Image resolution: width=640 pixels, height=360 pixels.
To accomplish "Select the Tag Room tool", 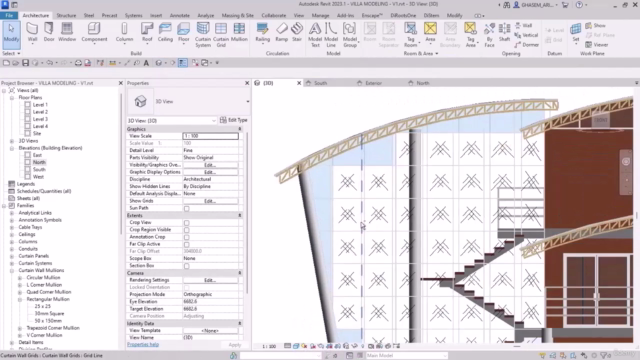I will [410, 35].
